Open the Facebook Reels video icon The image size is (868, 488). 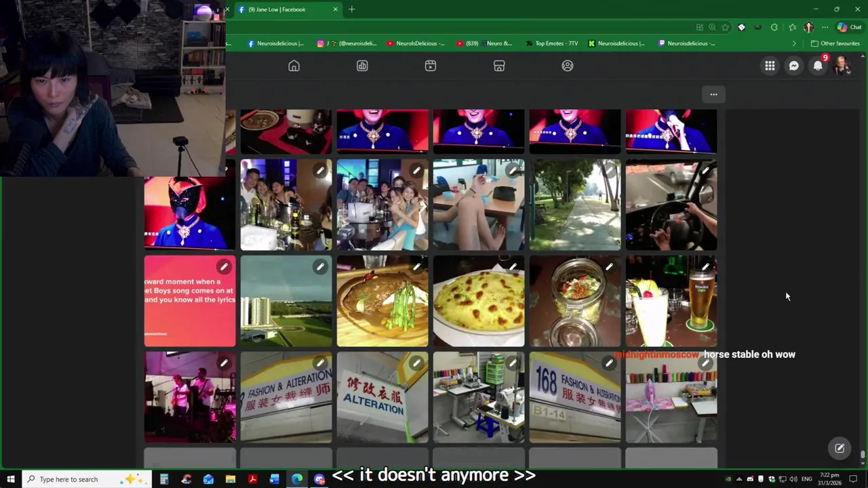431,66
